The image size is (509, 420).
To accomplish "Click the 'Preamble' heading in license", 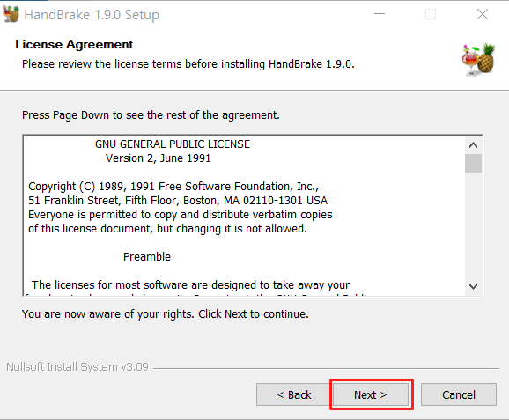I will coord(147,257).
